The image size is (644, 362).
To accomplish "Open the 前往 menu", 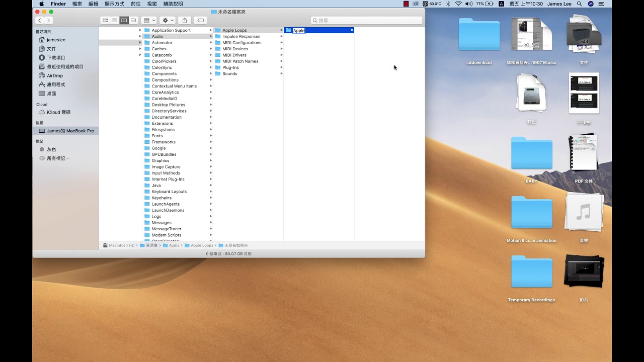I will coord(136,4).
